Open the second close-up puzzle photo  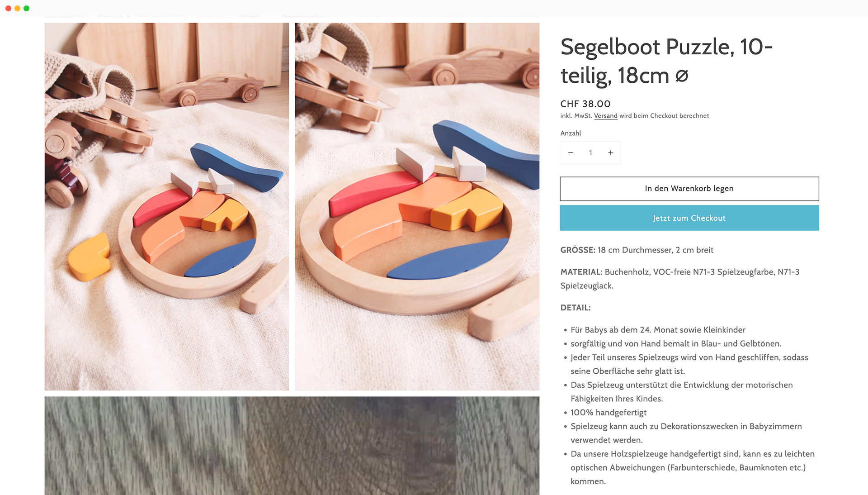[x=417, y=206]
